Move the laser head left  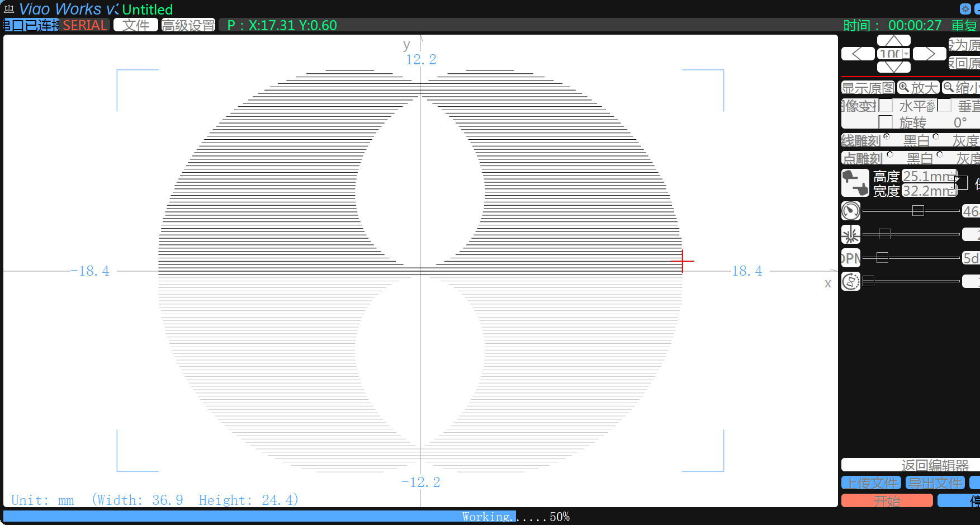tap(858, 54)
